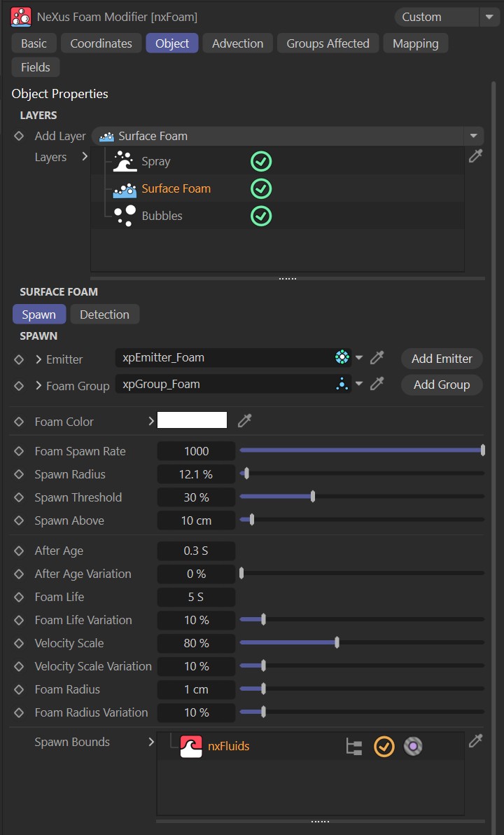The height and width of the screenshot is (835, 504).
Task: Click the purple circular icon on nxFluids row
Action: coord(413,747)
